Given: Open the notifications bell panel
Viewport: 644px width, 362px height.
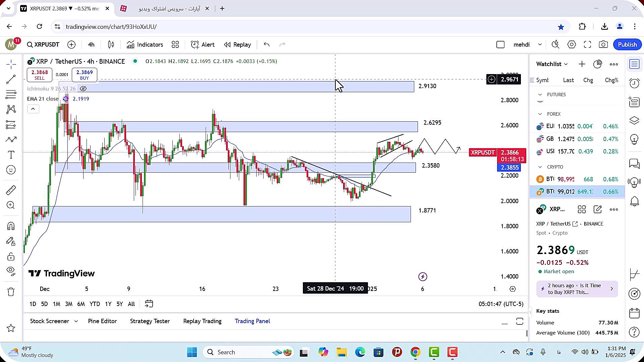Looking at the screenshot, I should [x=634, y=201].
